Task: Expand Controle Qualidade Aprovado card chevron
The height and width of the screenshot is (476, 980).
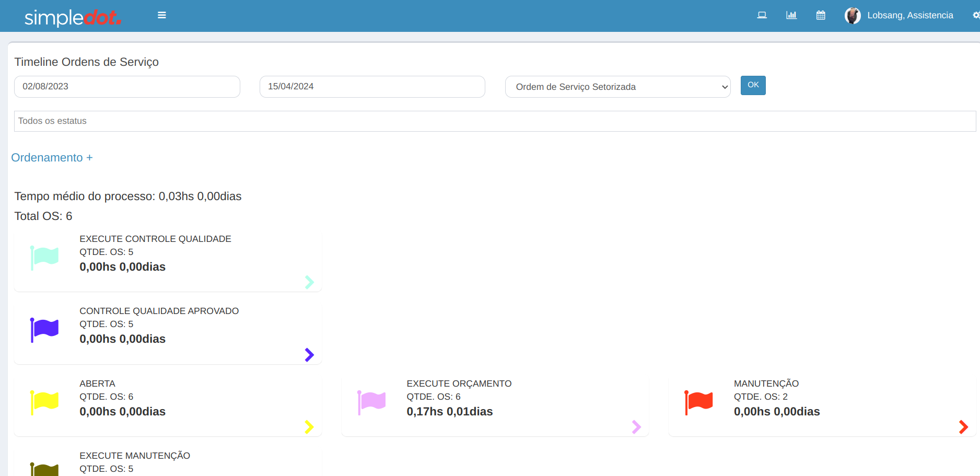Action: coord(309,355)
